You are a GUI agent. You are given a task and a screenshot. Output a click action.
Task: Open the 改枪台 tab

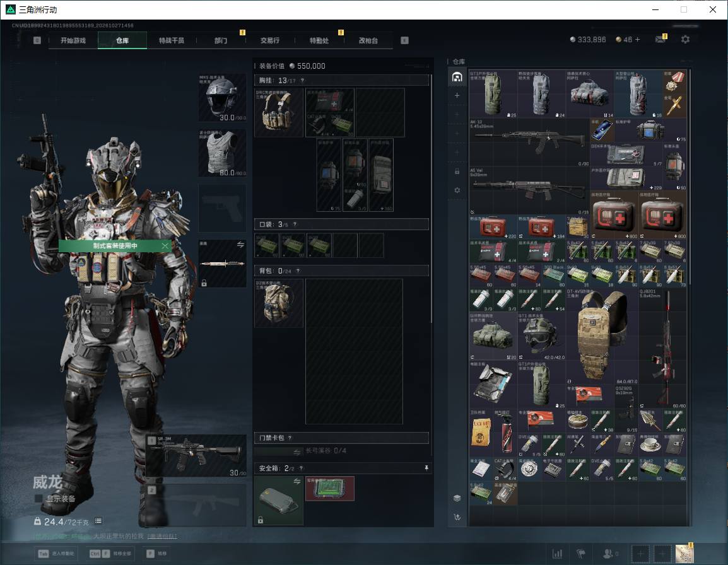coord(368,40)
